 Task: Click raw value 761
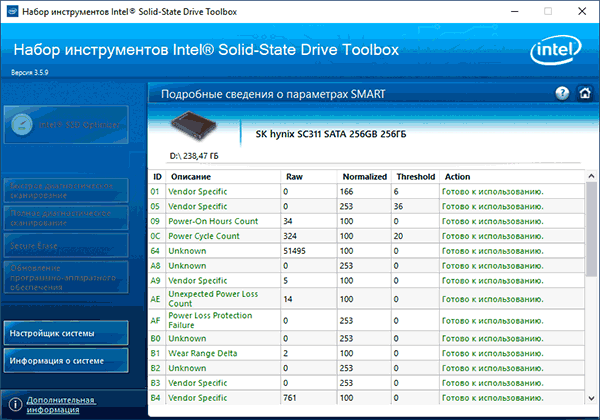(290, 398)
